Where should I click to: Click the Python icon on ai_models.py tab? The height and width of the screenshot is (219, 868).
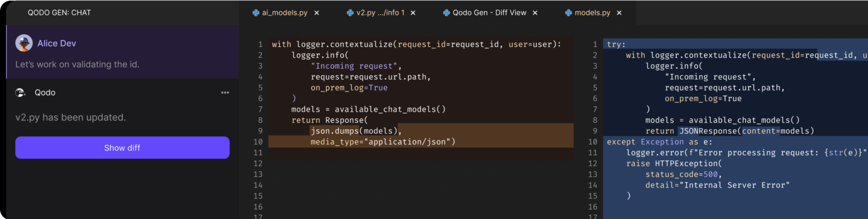(x=256, y=12)
